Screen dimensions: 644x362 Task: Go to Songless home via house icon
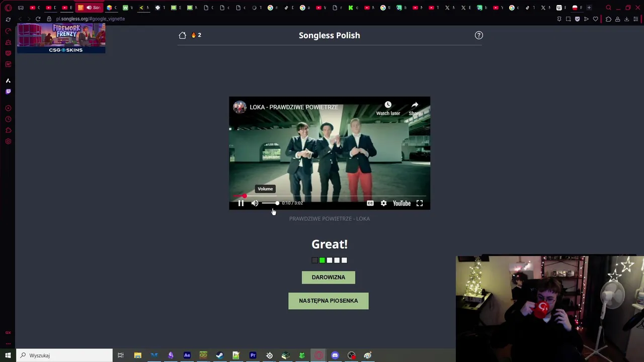tap(182, 35)
